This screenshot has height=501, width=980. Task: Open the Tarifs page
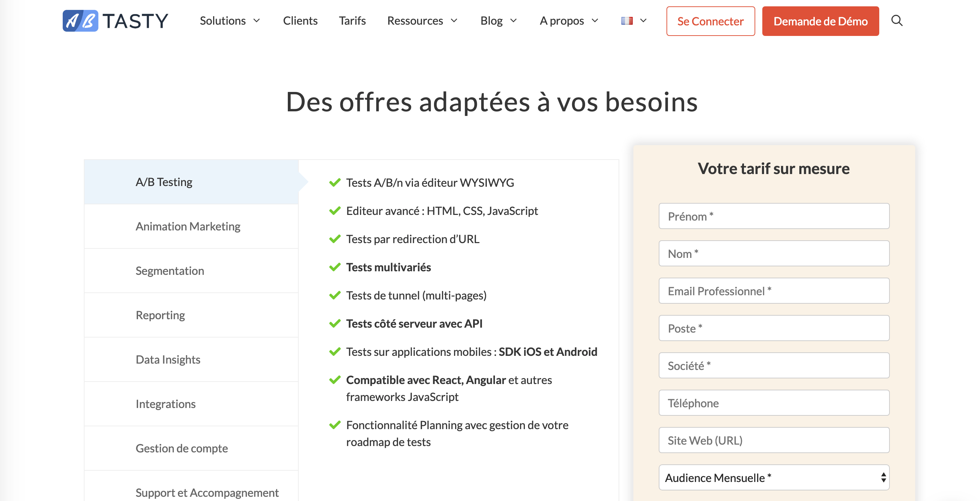[352, 20]
